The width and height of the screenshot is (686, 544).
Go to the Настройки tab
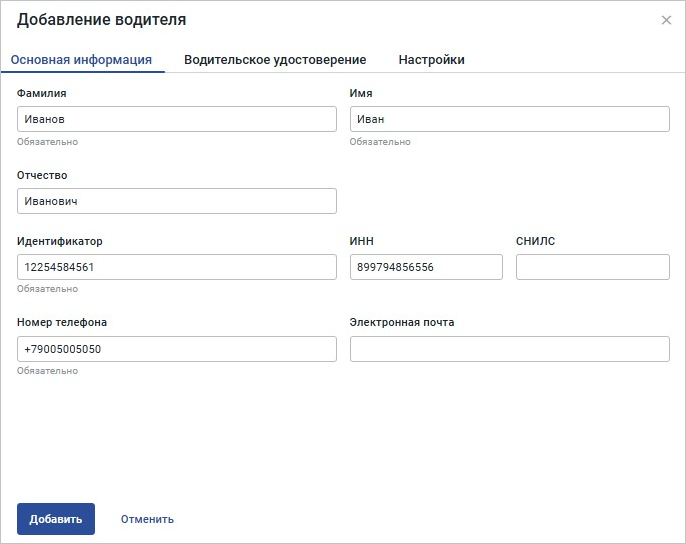[x=431, y=60]
